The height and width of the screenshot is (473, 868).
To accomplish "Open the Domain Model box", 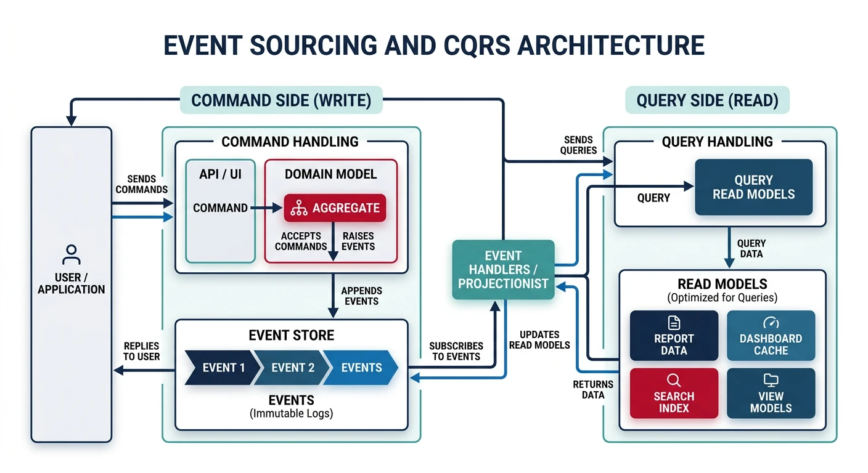I will coord(330,174).
